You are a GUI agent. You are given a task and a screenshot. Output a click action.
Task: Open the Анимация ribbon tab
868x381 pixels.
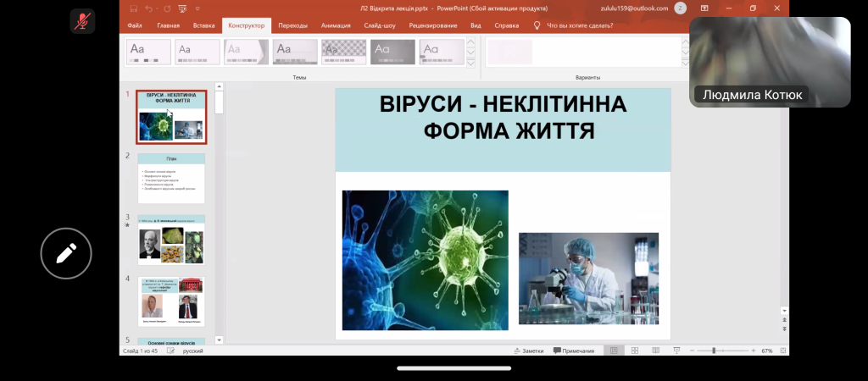point(336,25)
